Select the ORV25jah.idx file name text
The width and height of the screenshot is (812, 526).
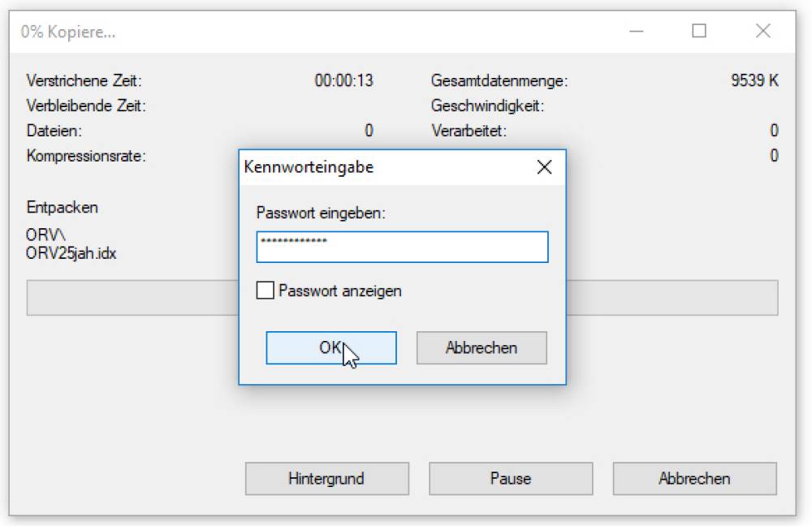click(71, 252)
